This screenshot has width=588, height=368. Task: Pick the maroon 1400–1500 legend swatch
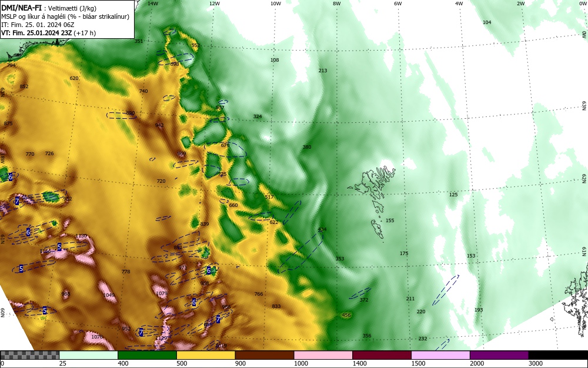click(x=382, y=355)
